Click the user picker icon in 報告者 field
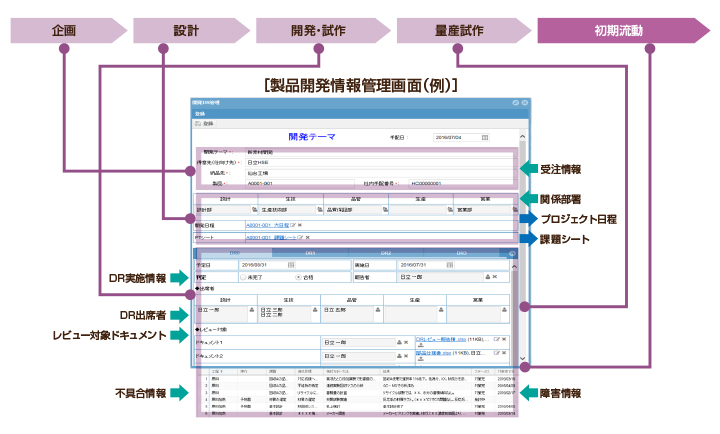 [486, 276]
